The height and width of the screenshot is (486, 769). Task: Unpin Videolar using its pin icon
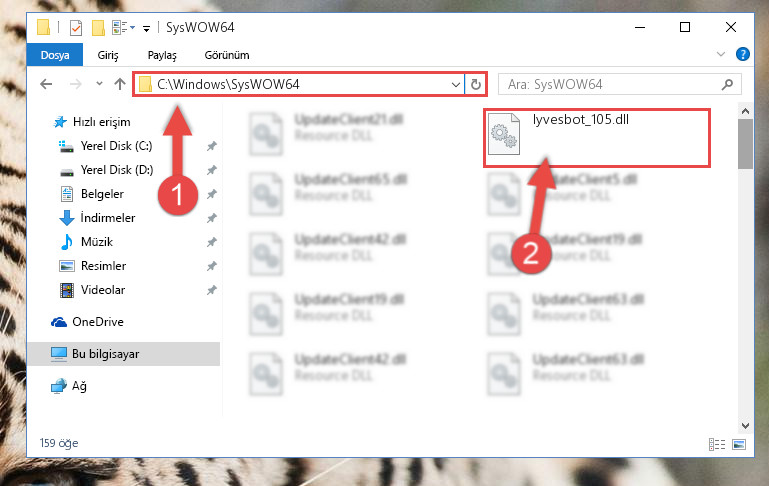(211, 290)
